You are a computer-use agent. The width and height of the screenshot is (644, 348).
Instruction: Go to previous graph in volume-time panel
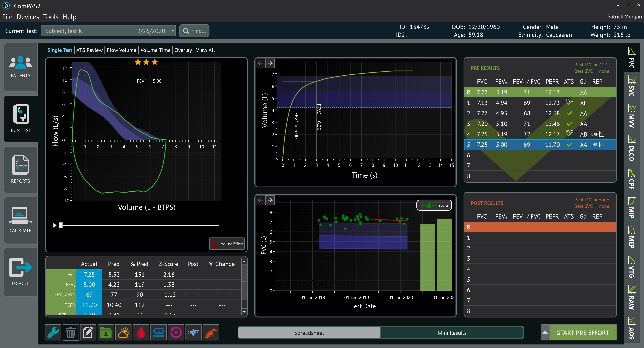coord(260,63)
